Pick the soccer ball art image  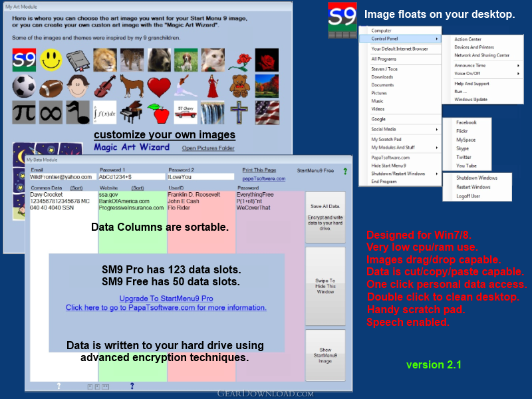click(24, 86)
